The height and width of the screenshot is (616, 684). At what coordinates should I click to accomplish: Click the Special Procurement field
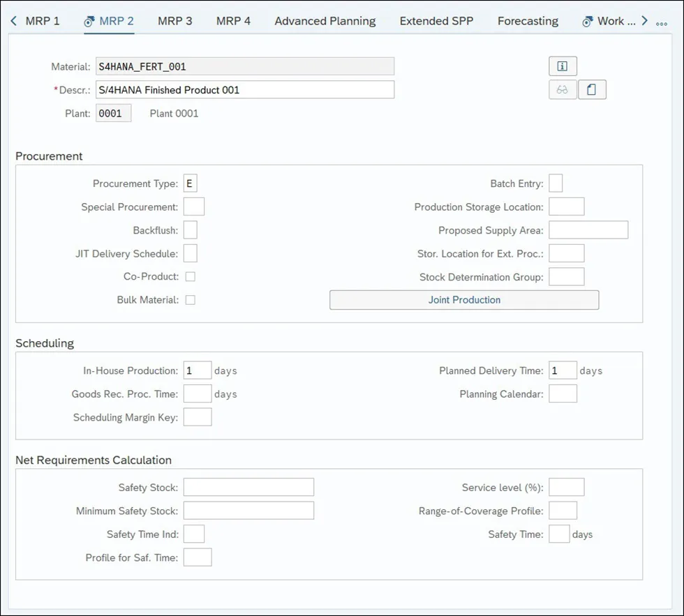coord(194,206)
